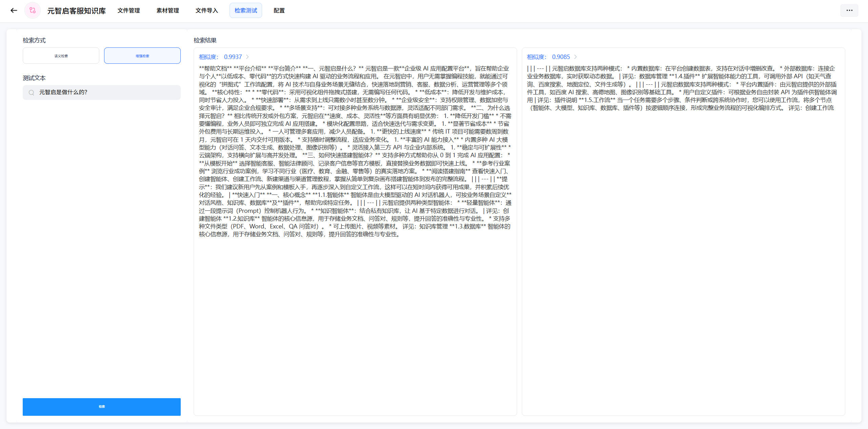The width and height of the screenshot is (868, 429).
Task: Click the pink knowledge base logo icon
Action: click(33, 11)
